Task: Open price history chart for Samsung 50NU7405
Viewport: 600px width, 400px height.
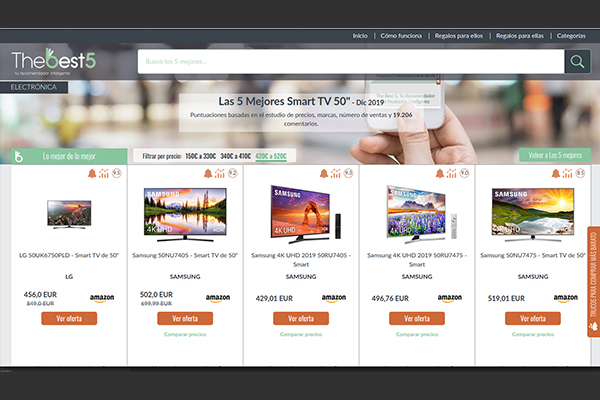Action: point(219,173)
